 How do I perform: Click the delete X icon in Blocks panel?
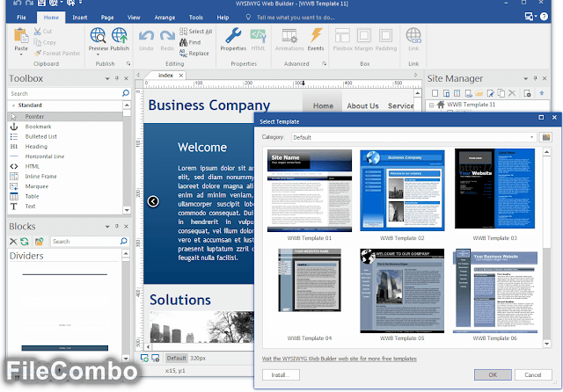tap(13, 242)
